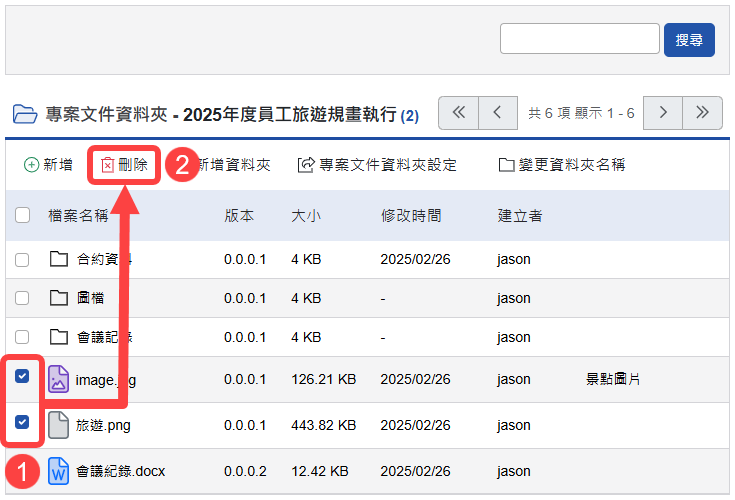
Task: Click the open folder icon beside the title
Action: pos(23,113)
